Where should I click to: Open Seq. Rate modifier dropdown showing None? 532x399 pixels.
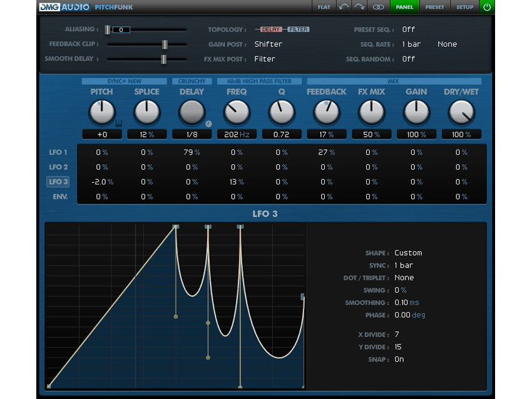[x=447, y=44]
